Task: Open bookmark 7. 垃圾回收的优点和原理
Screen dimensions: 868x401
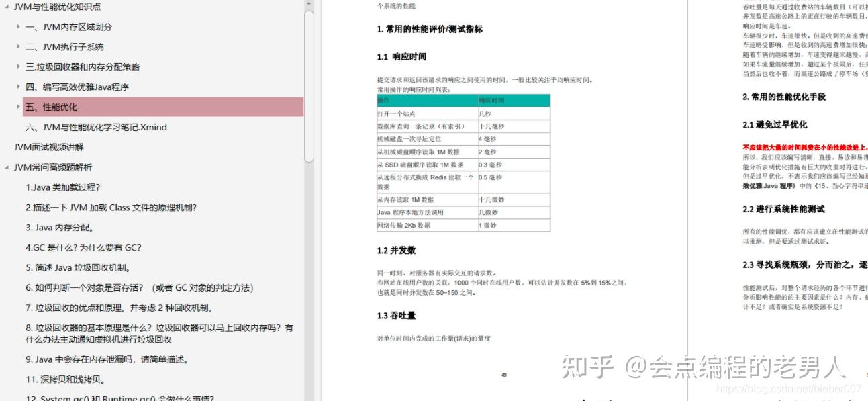Action: (x=107, y=308)
